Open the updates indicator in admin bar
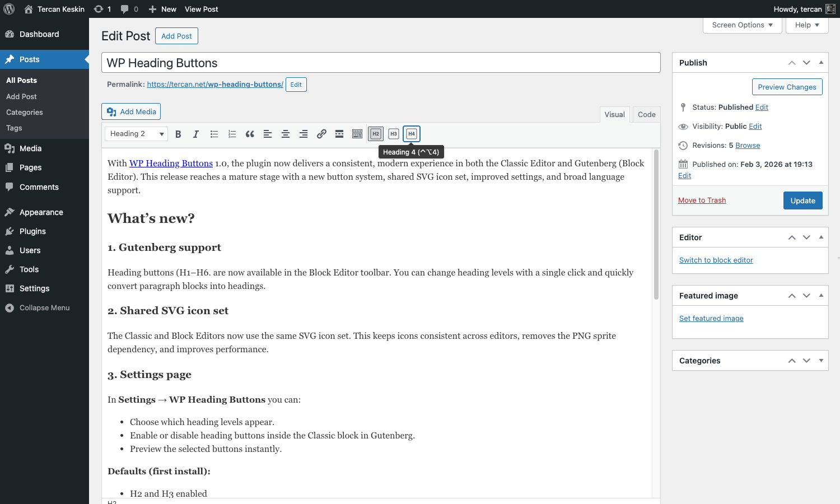 tap(102, 9)
